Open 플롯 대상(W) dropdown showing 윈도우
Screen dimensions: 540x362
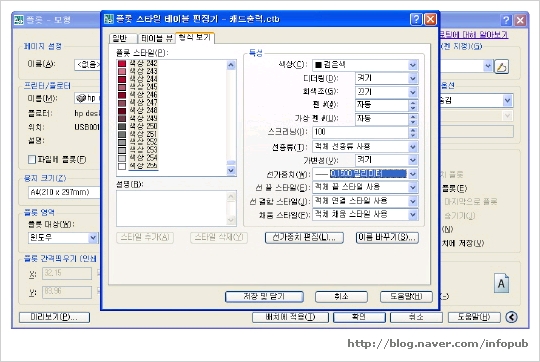coord(93,238)
